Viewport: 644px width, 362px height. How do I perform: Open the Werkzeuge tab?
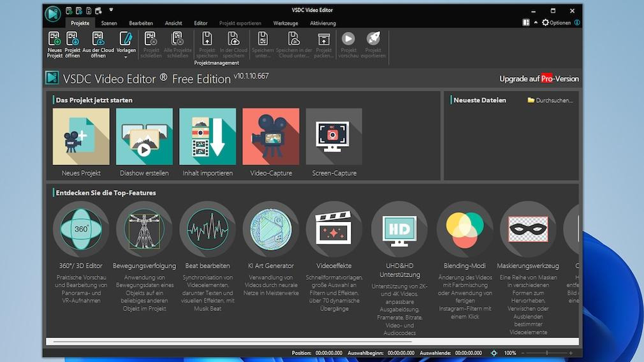286,24
